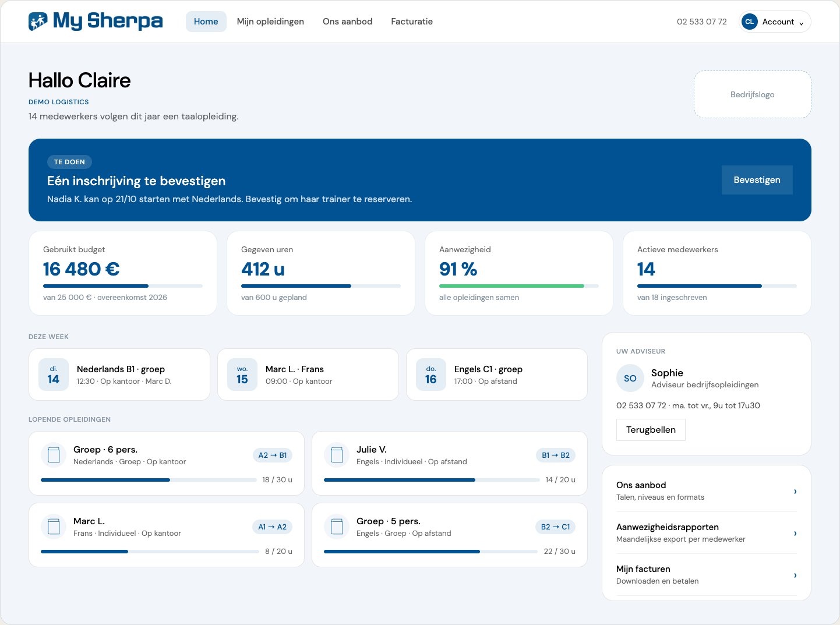
Task: Click the My Sherpa logo icon
Action: [x=38, y=22]
